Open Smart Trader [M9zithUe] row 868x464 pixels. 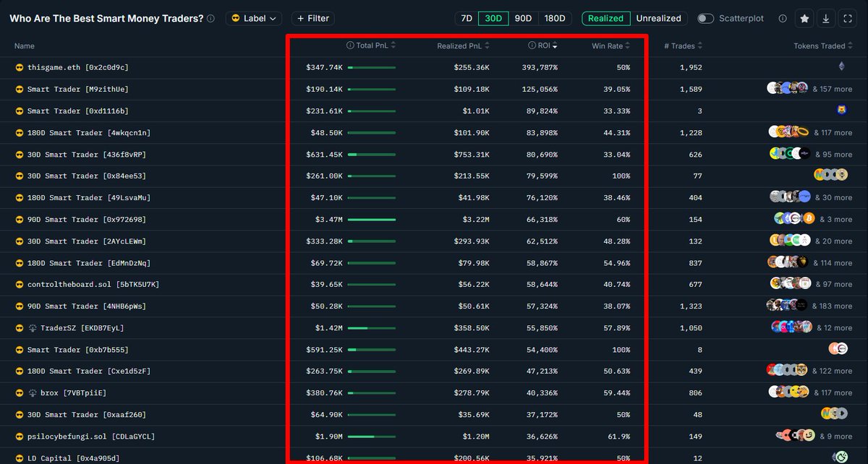click(x=434, y=89)
